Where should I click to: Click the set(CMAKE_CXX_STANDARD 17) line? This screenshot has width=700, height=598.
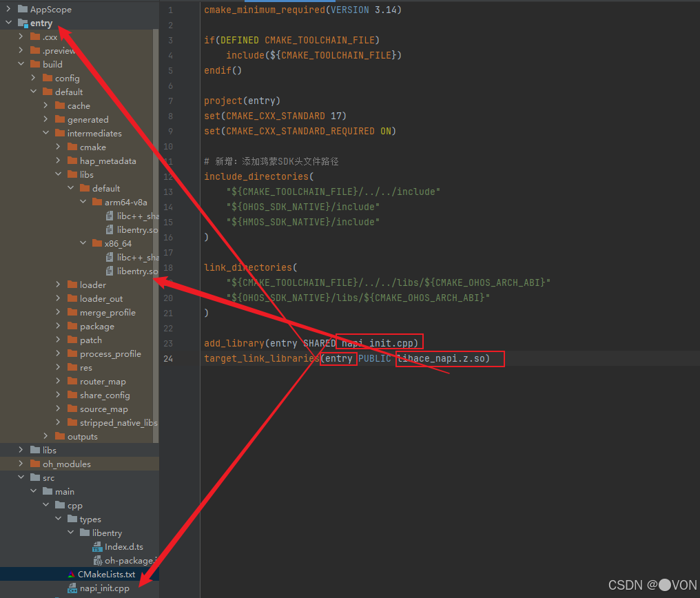(x=275, y=116)
